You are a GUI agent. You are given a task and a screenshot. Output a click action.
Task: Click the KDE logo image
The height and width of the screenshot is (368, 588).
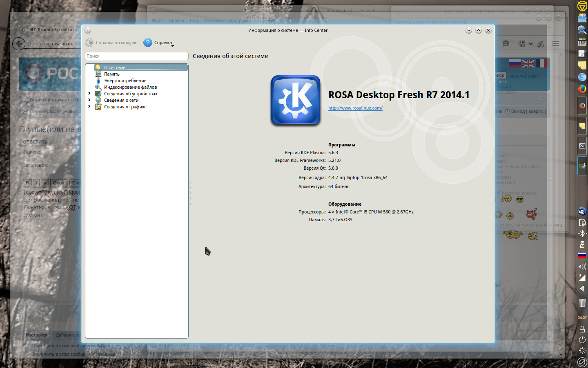point(296,100)
